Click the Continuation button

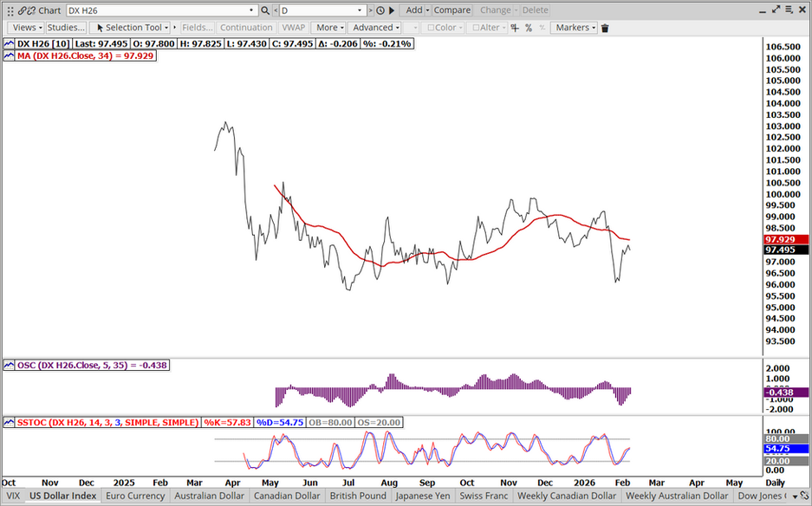point(246,28)
